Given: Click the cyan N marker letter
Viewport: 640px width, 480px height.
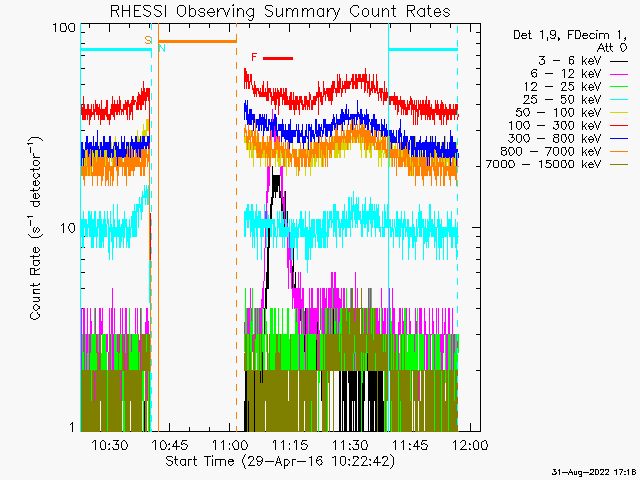Looking at the screenshot, I should click(162, 48).
